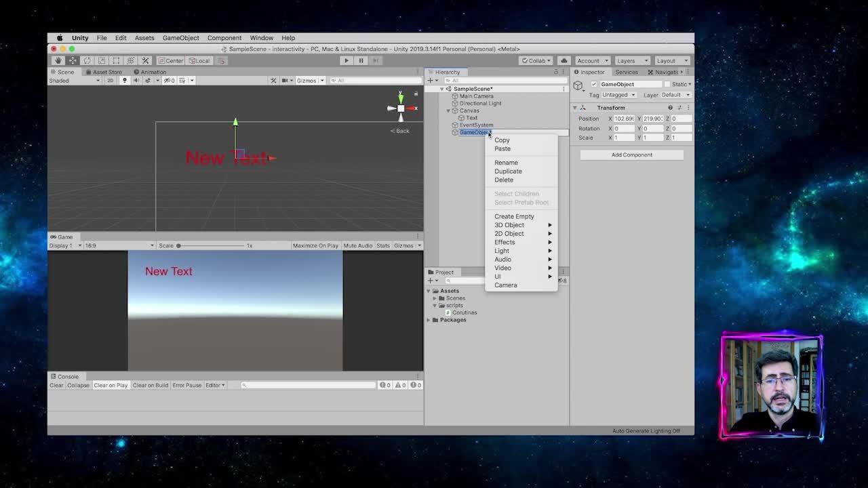The image size is (868, 488).
Task: Toggle 2D view in the Scene
Action: pyautogui.click(x=111, y=80)
